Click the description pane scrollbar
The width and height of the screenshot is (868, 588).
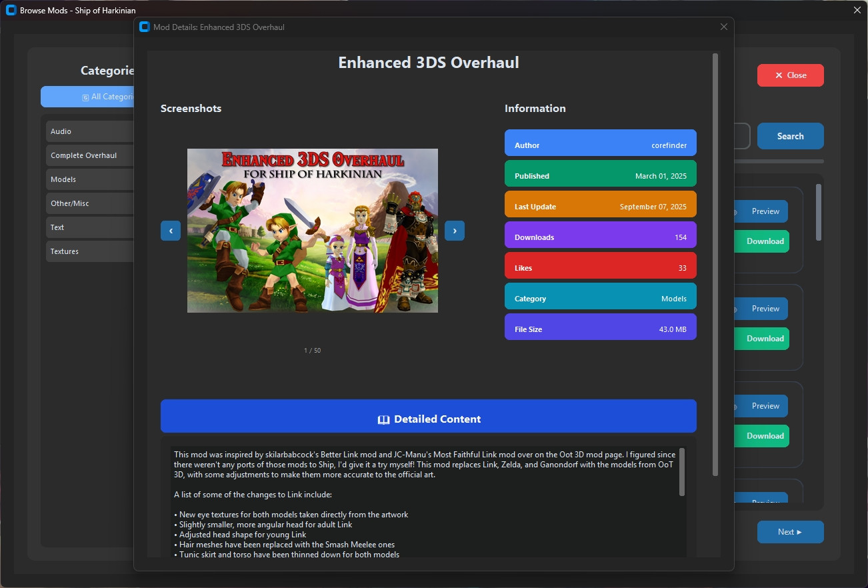(682, 473)
